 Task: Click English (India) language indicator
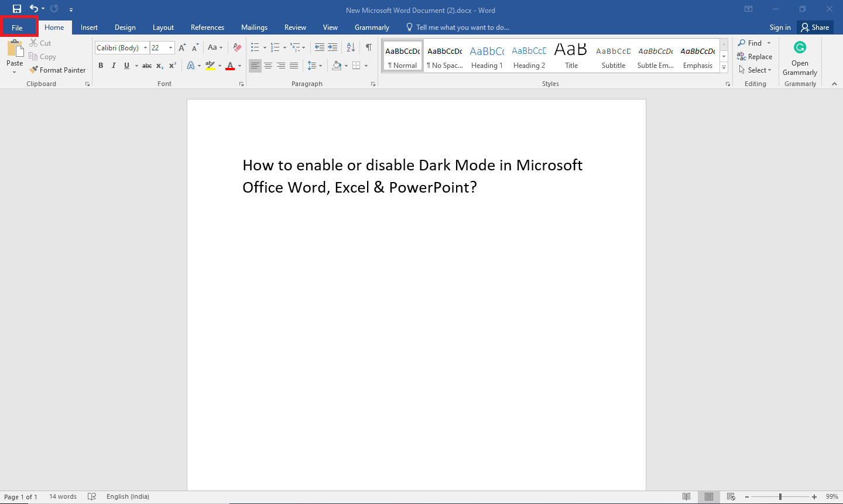coord(128,496)
